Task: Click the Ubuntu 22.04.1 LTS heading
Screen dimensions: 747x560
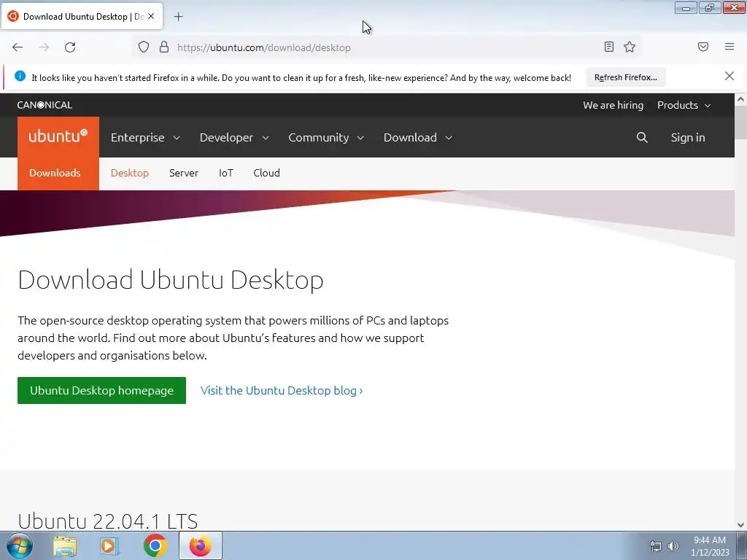Action: 108,521
